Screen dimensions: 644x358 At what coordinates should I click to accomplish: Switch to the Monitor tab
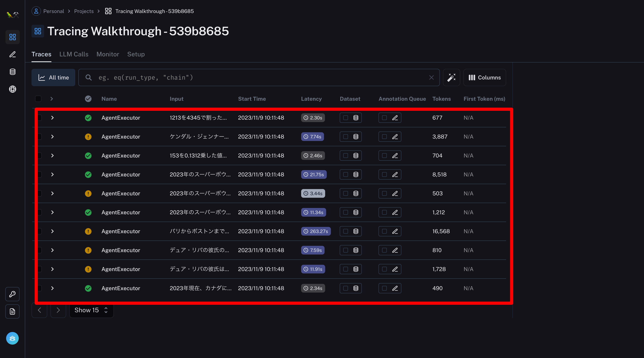(108, 54)
